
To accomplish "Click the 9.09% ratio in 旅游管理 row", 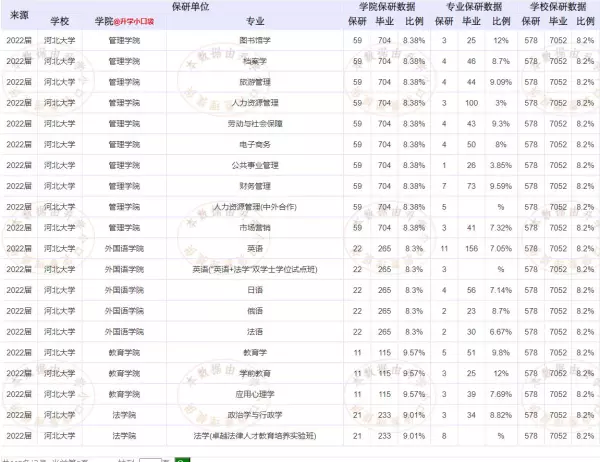I will click(x=501, y=82).
